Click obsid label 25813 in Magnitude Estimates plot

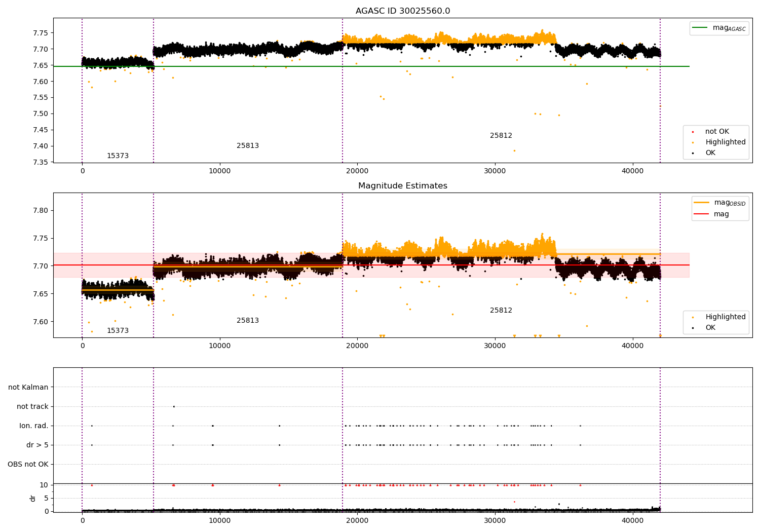point(248,321)
